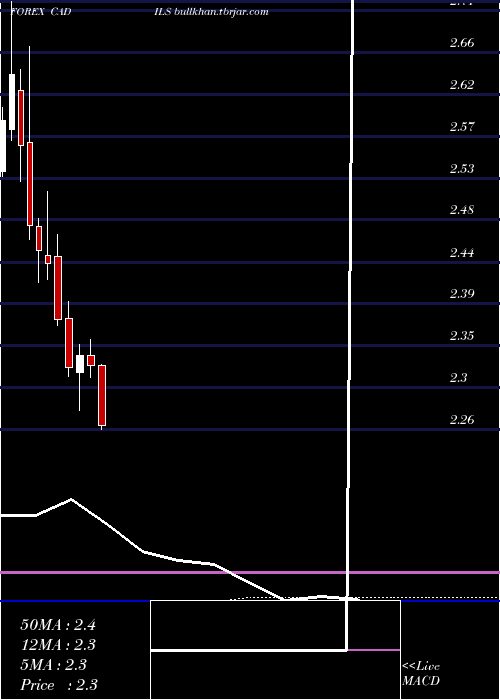Viewport: 500px width, 700px height.
Task: Click the 5MA : 2.3 value
Action: click(x=54, y=665)
